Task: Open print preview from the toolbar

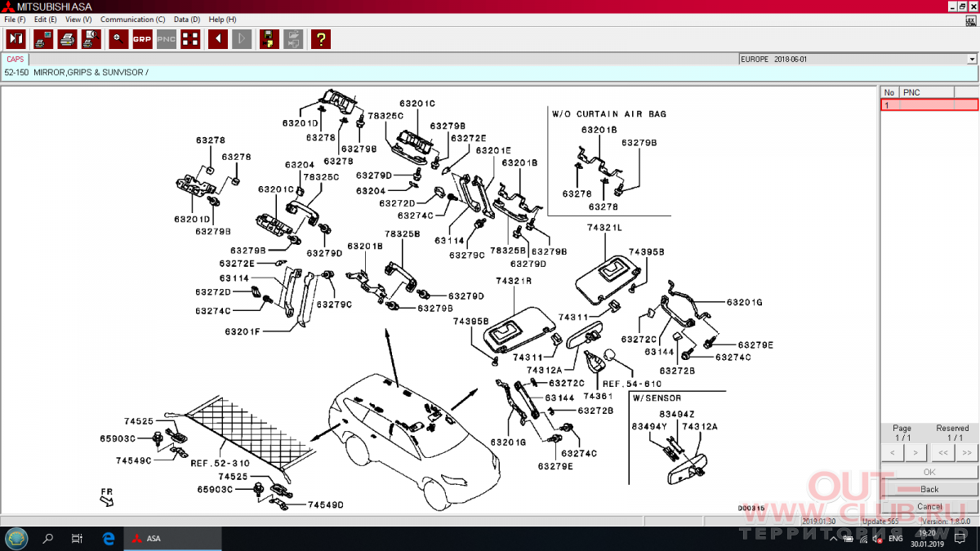Action: [91, 38]
